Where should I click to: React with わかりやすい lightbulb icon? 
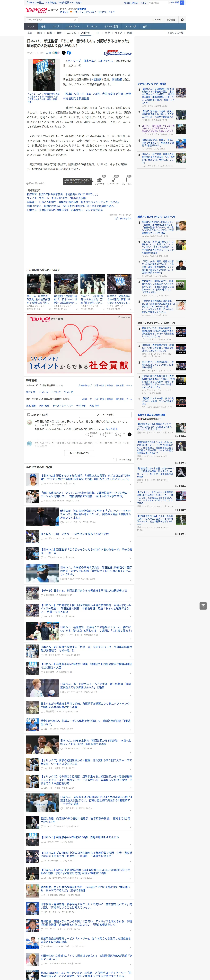(x=113, y=180)
